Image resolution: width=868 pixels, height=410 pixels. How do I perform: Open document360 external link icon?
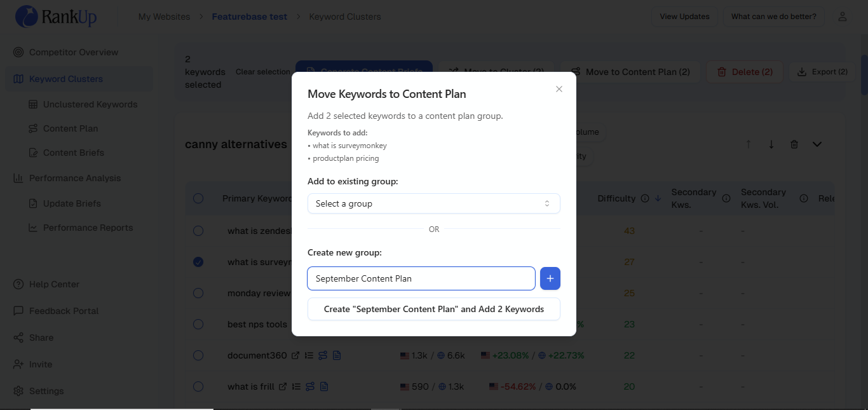point(295,355)
